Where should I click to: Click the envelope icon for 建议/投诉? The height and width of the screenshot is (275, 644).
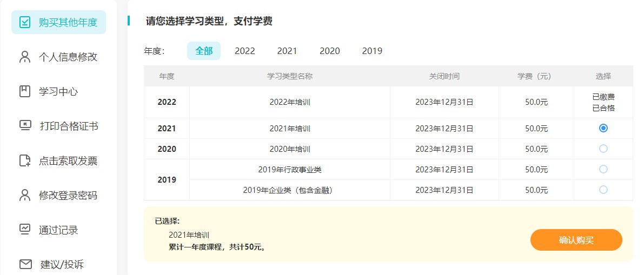point(25,264)
